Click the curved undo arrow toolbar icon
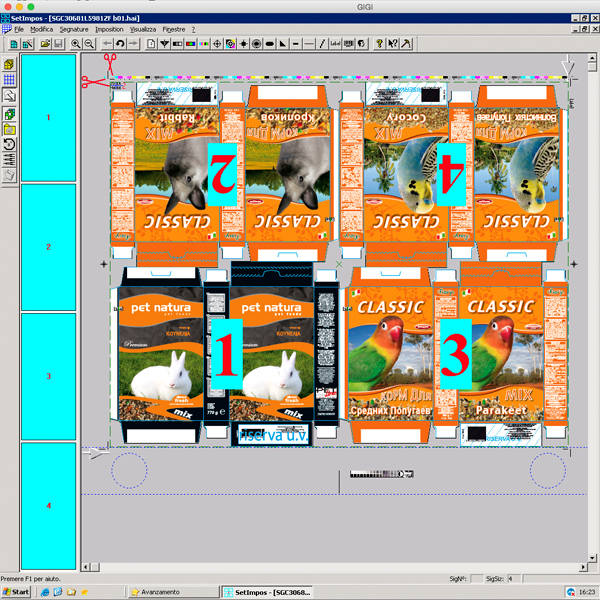The height and width of the screenshot is (600, 600). pos(120,44)
